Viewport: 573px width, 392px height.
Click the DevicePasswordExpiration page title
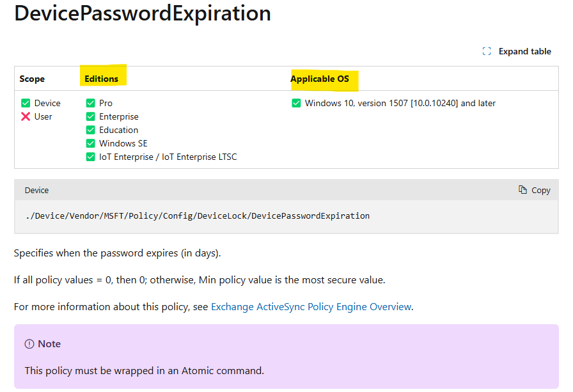coord(142,13)
